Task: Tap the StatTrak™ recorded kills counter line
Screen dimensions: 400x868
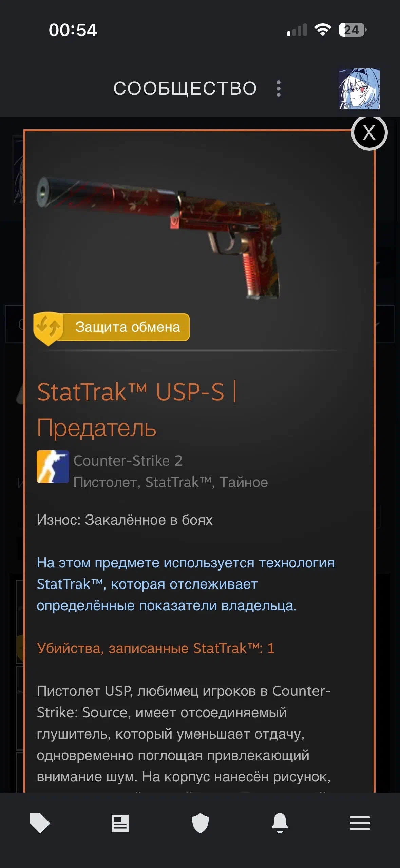Action: point(155,648)
